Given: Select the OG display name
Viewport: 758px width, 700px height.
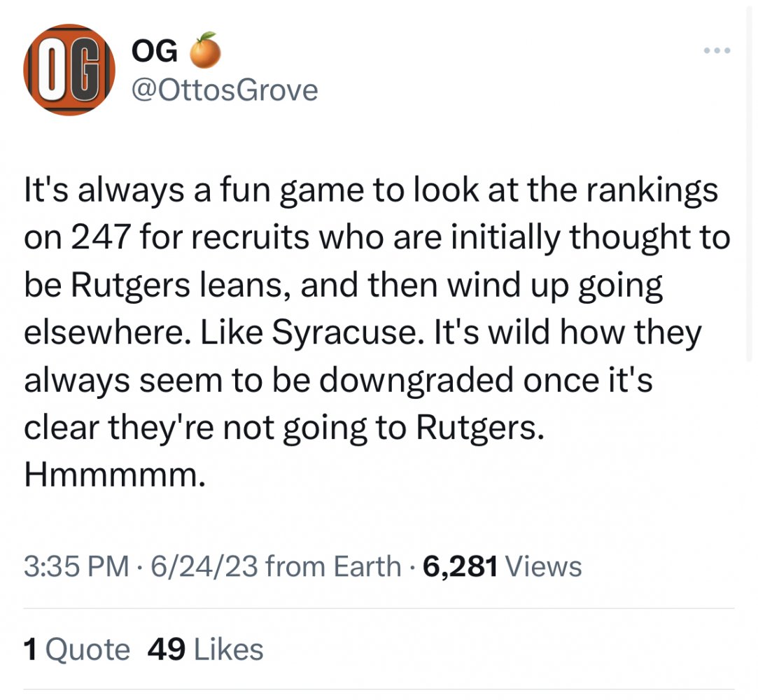Looking at the screenshot, I should (x=155, y=51).
